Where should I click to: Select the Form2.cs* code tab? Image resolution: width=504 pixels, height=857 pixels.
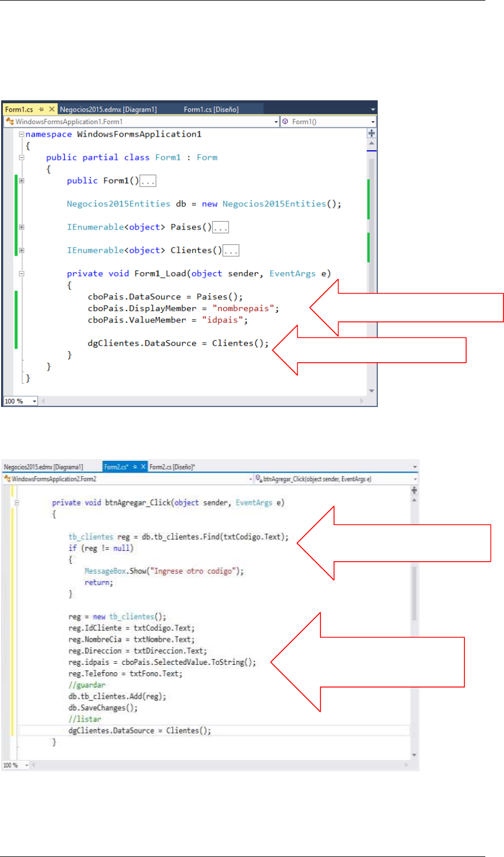pos(117,466)
